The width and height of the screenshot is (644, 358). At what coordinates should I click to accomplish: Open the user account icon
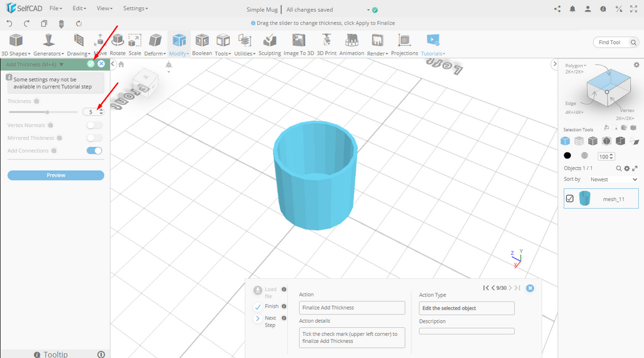pos(588,9)
